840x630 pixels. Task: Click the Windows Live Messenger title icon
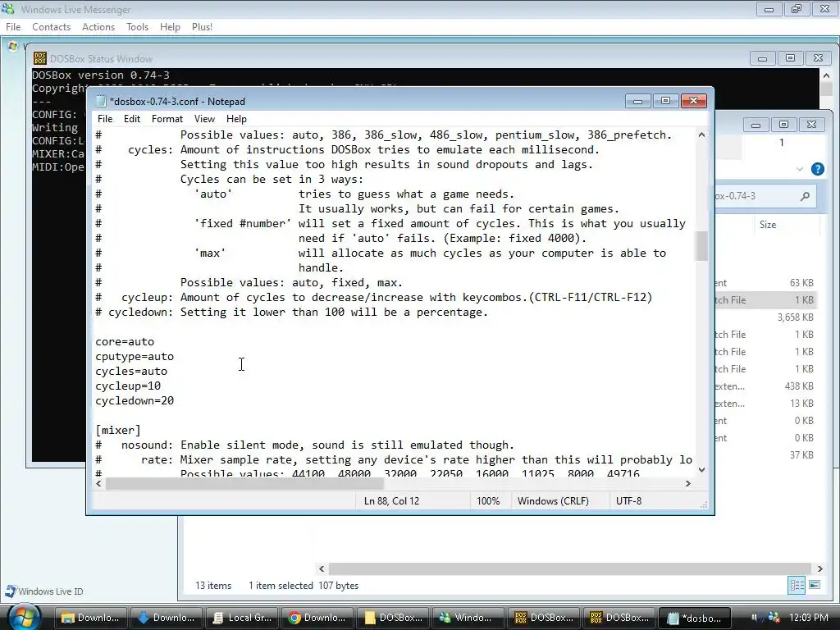point(7,9)
